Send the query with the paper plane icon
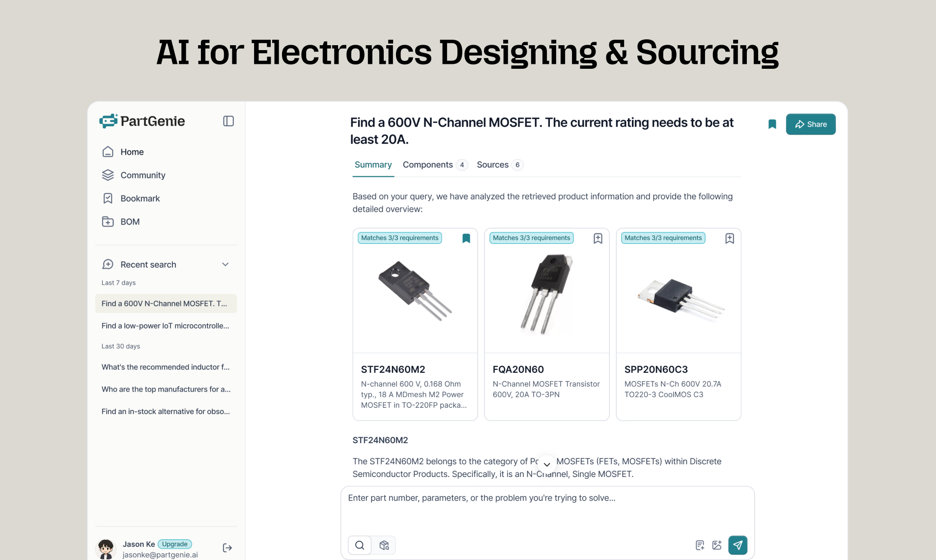 pyautogui.click(x=737, y=545)
